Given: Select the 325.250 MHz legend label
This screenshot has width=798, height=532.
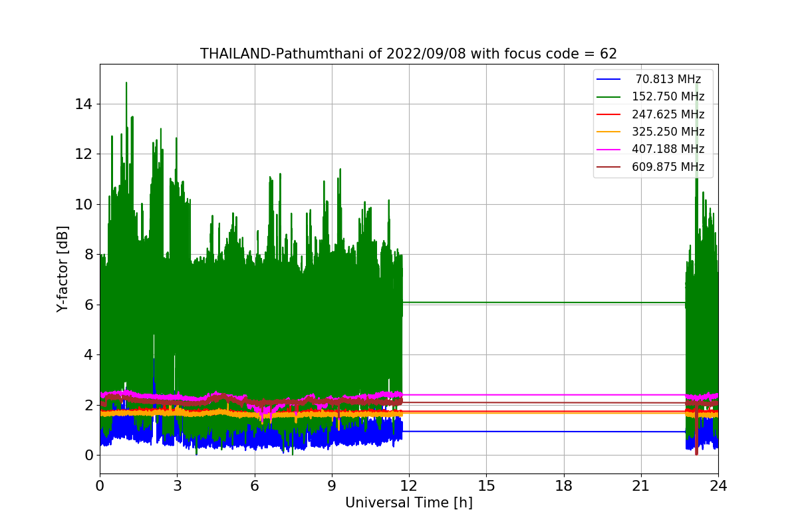Looking at the screenshot, I should coord(668,132).
